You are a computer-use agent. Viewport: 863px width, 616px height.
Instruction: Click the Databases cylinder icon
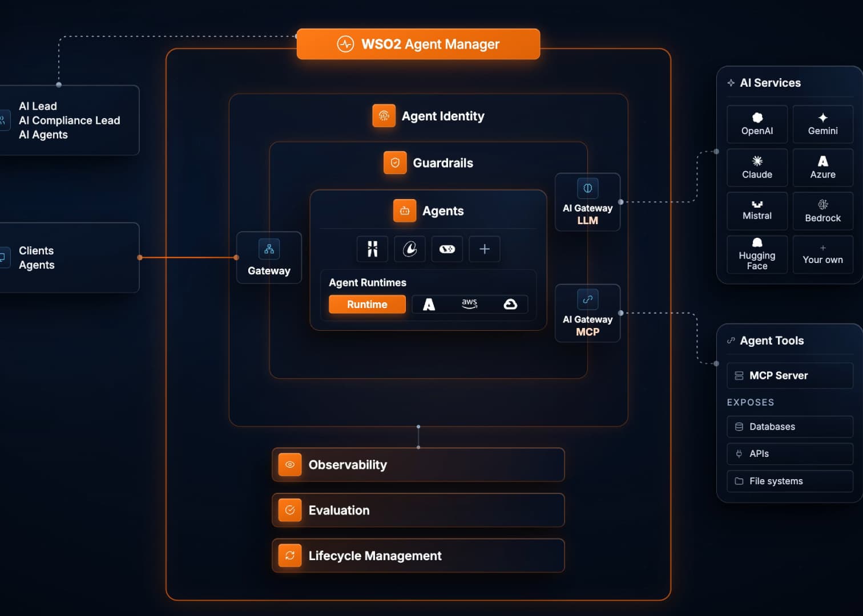[x=739, y=427]
